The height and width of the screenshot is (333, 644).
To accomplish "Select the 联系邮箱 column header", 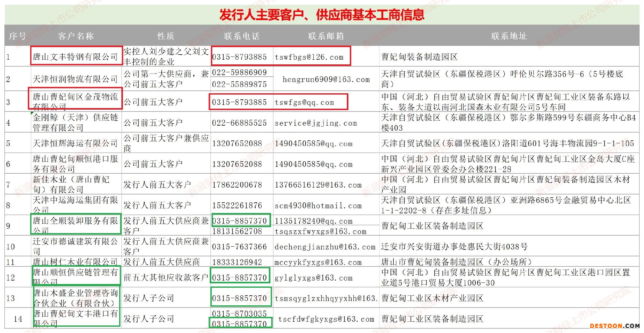I will tap(326, 36).
